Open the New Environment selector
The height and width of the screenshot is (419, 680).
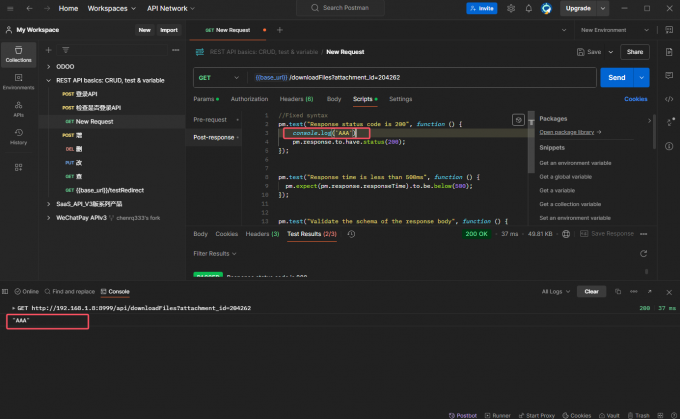click(x=615, y=30)
